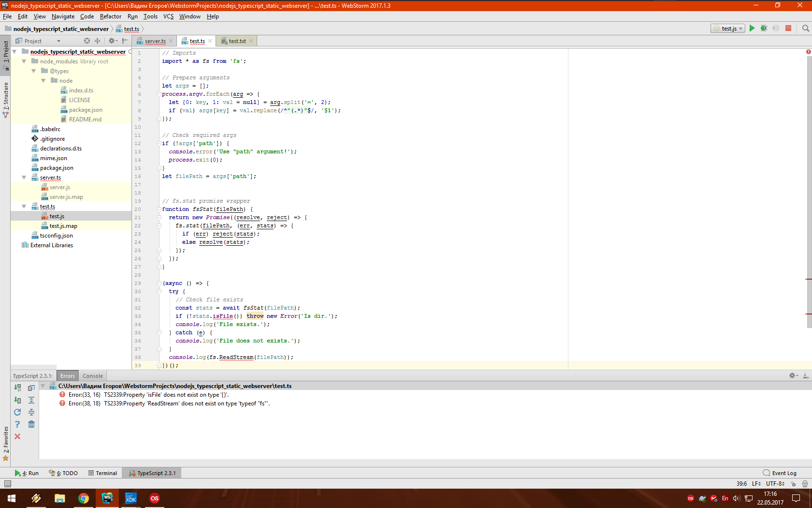Screen dimensions: 812x508
Task: Open Windows Start menu
Action: [x=12, y=498]
